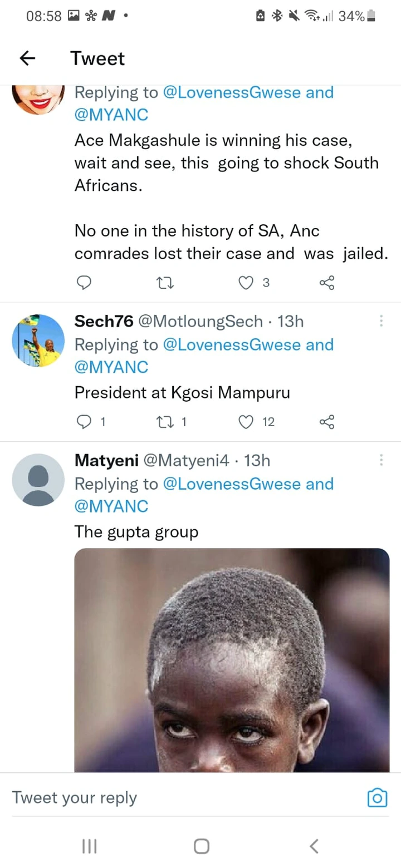Tap the Android home button
Viewport: 401px width, 868px height.
[x=201, y=846]
